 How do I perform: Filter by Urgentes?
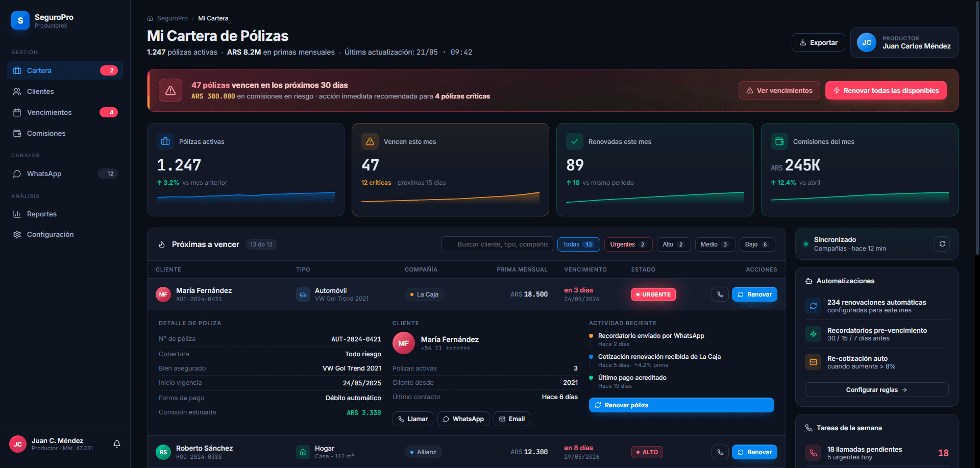628,244
